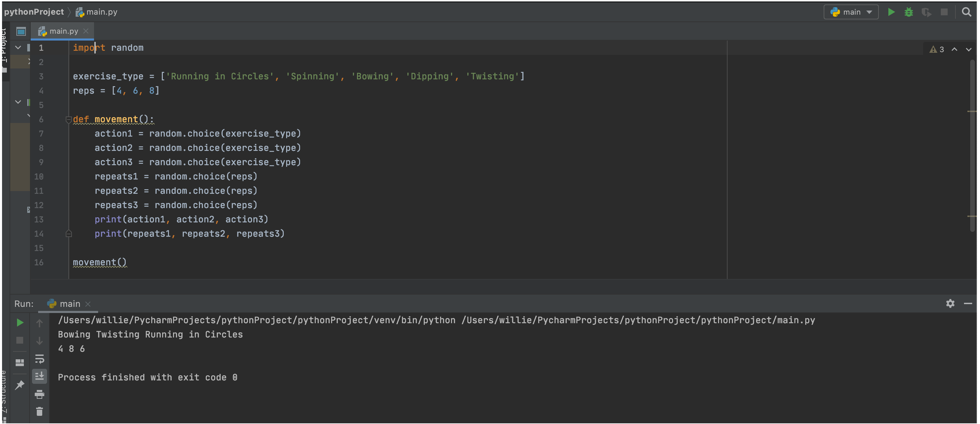Click the 'Bowing Twisting Running in Circles' output
980x424 pixels.
tap(150, 335)
